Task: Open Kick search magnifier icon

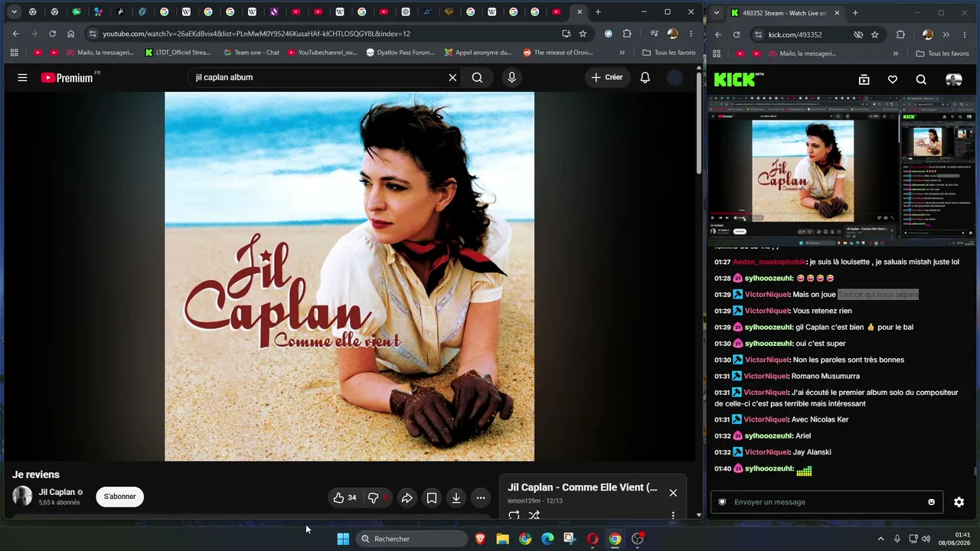Action: 921,80
